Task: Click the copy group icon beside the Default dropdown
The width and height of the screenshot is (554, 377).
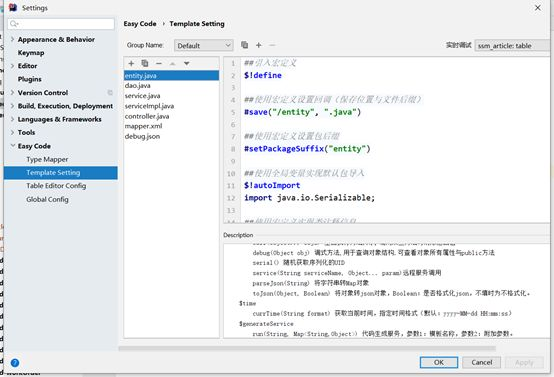Action: click(x=244, y=45)
